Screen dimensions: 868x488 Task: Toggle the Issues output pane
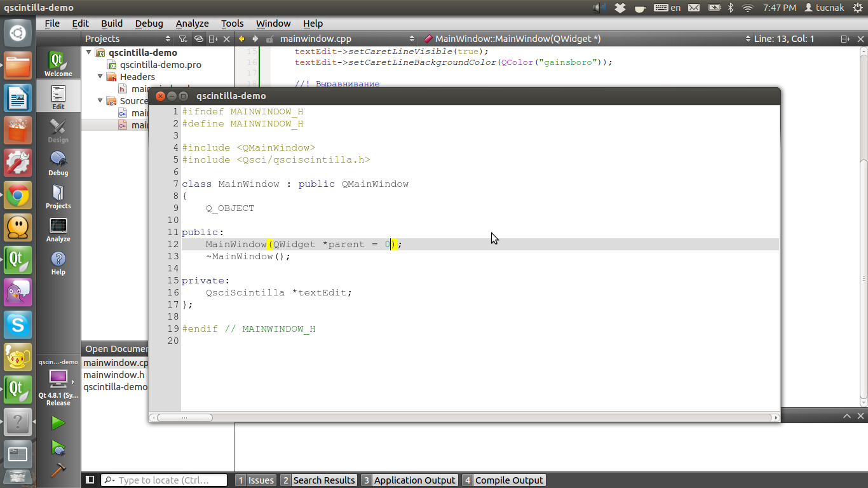pos(255,480)
